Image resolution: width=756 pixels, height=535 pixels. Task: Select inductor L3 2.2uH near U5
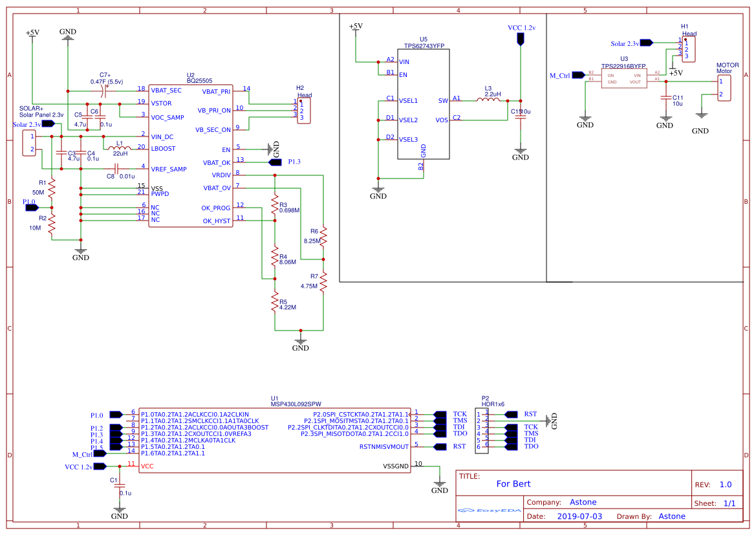point(488,98)
